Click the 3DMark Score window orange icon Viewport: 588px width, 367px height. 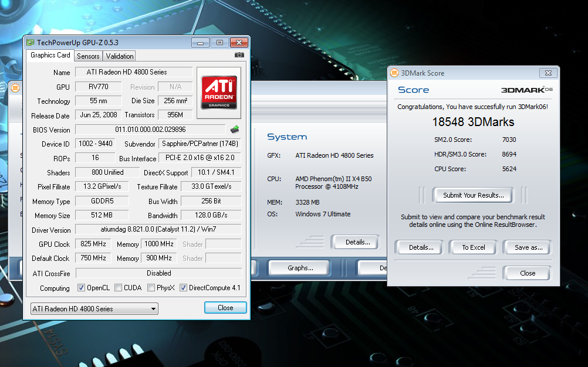[x=394, y=73]
